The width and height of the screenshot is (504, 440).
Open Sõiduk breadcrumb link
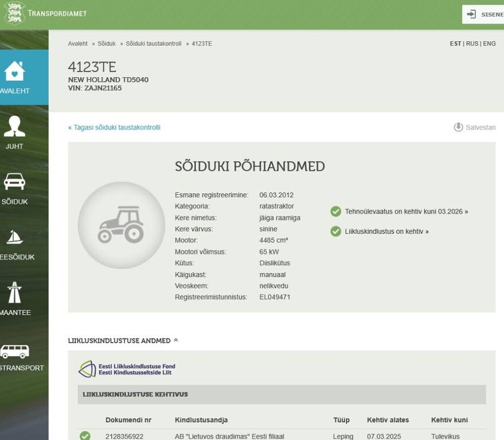(x=107, y=44)
